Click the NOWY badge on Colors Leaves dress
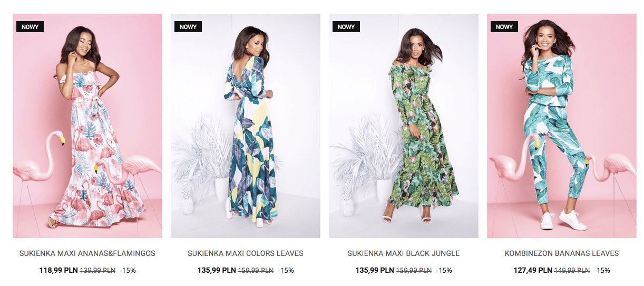The width and height of the screenshot is (644, 286). (188, 26)
